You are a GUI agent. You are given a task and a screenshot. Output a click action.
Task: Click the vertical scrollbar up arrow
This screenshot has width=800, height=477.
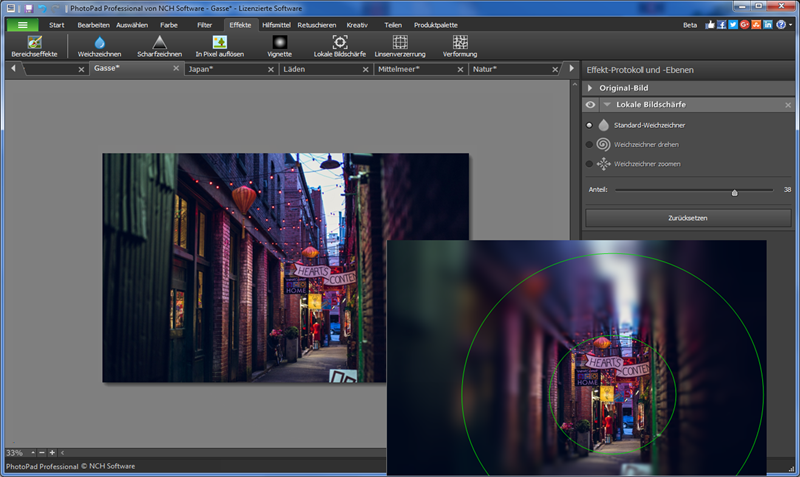click(x=574, y=84)
